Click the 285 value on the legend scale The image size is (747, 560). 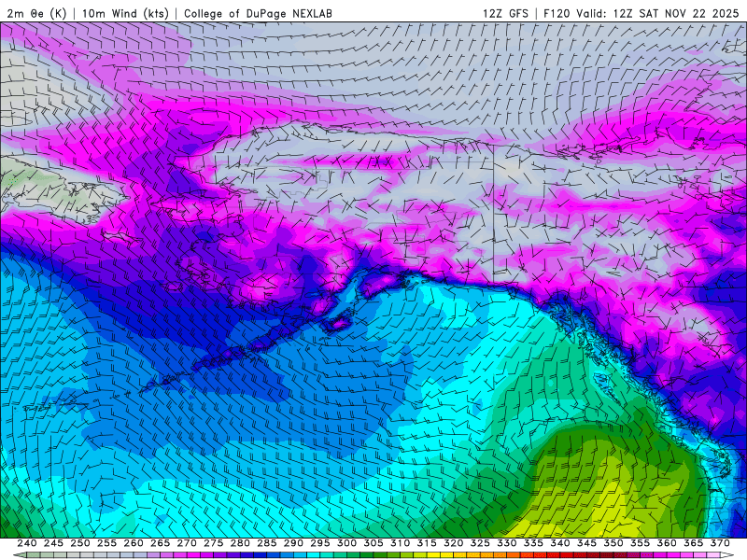click(x=267, y=543)
